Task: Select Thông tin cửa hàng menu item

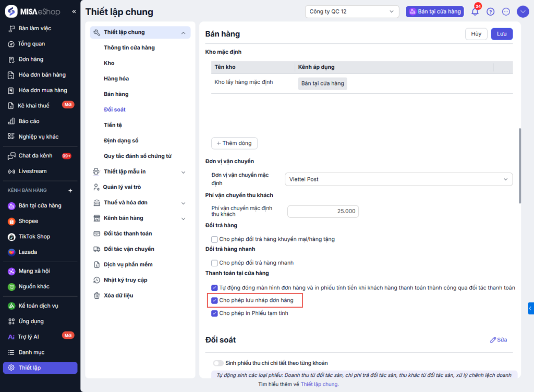Action: pos(129,47)
